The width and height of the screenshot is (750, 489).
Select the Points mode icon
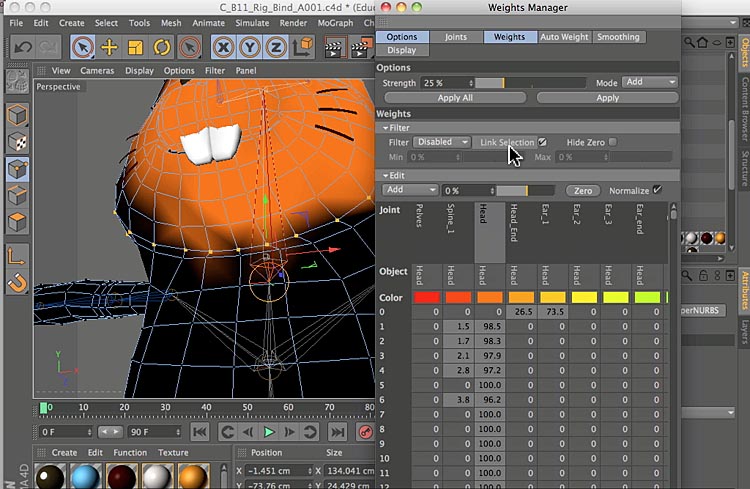click(17, 169)
